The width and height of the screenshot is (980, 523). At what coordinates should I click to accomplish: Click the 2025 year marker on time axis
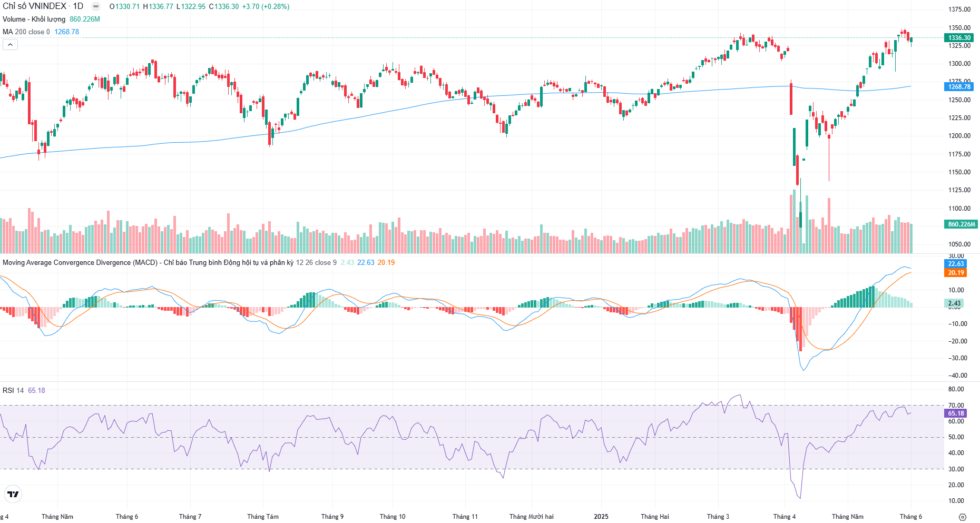click(x=601, y=517)
